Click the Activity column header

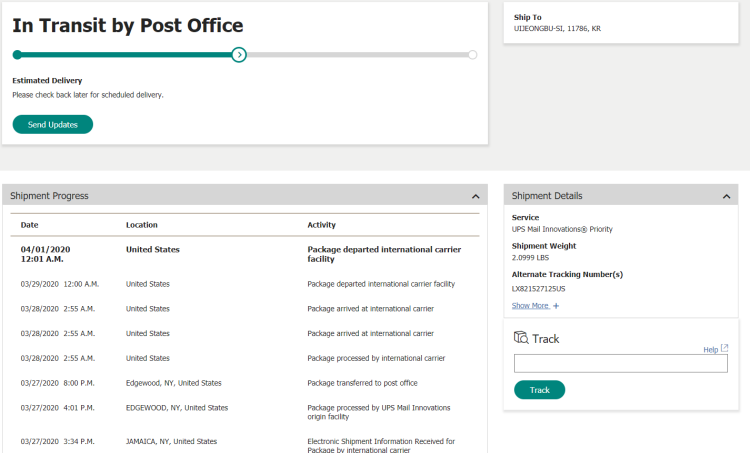pos(321,225)
